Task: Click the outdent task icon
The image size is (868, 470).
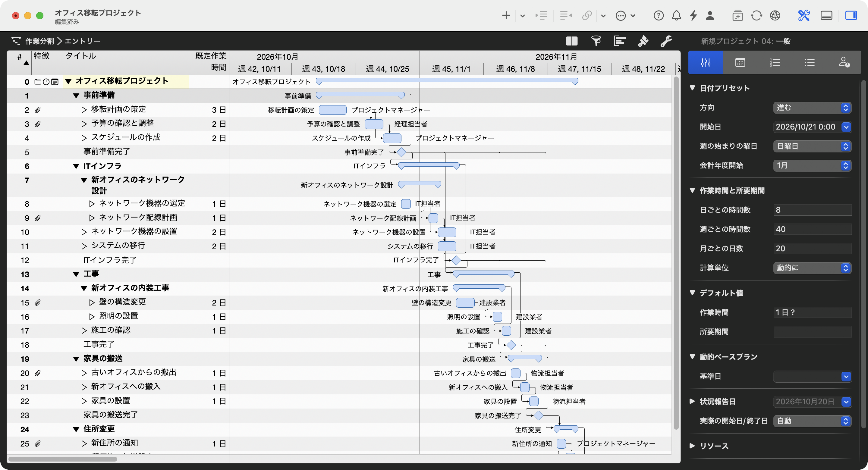Action: tap(566, 15)
